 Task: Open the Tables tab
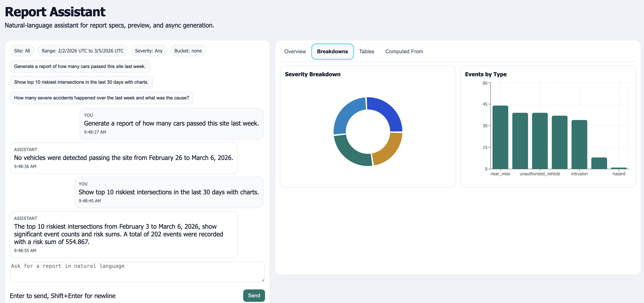[366, 52]
